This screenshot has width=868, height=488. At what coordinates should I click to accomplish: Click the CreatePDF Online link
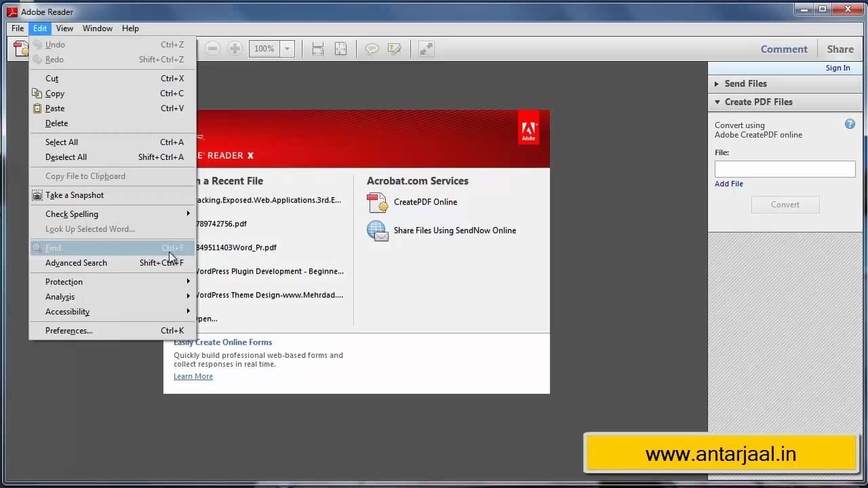(x=425, y=202)
